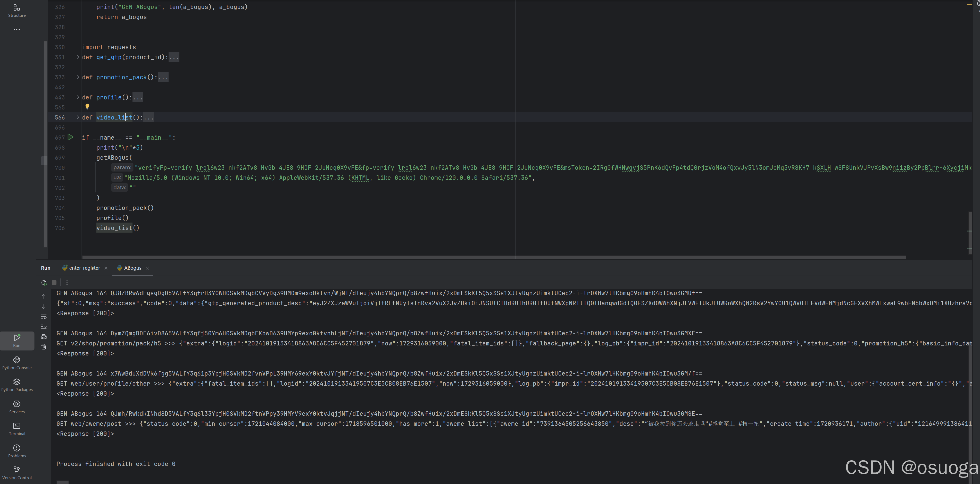This screenshot has width=980, height=484.
Task: Rerun the ABogus script
Action: pos(44,283)
